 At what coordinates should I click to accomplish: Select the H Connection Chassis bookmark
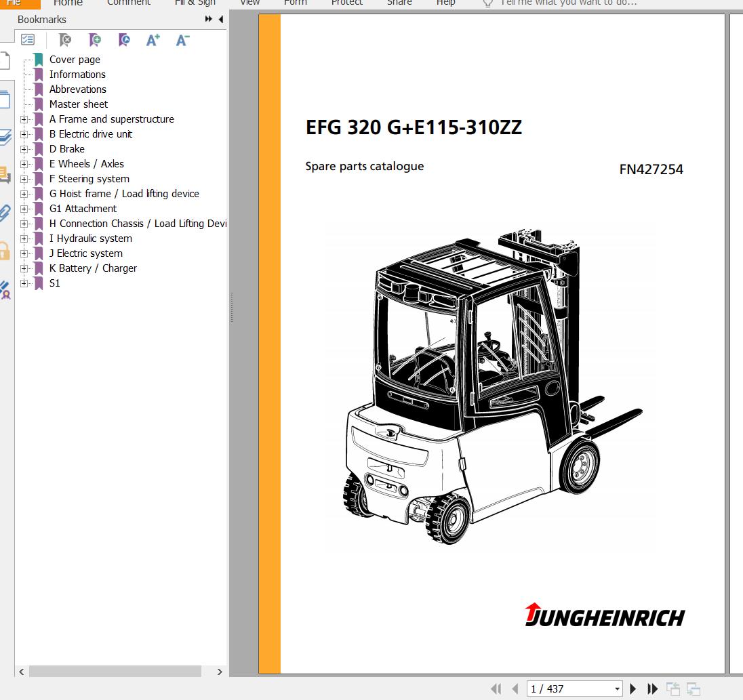coord(138,224)
